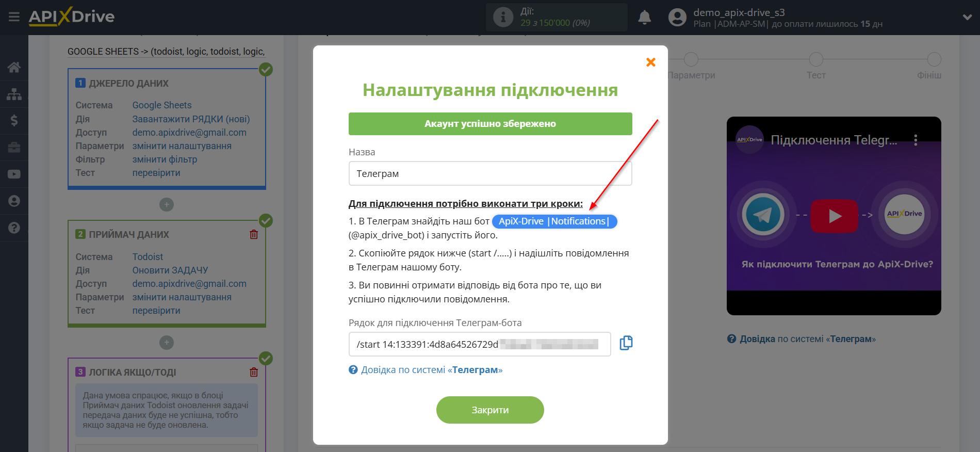Open the dollar billing sidebar icon

pos(14,121)
